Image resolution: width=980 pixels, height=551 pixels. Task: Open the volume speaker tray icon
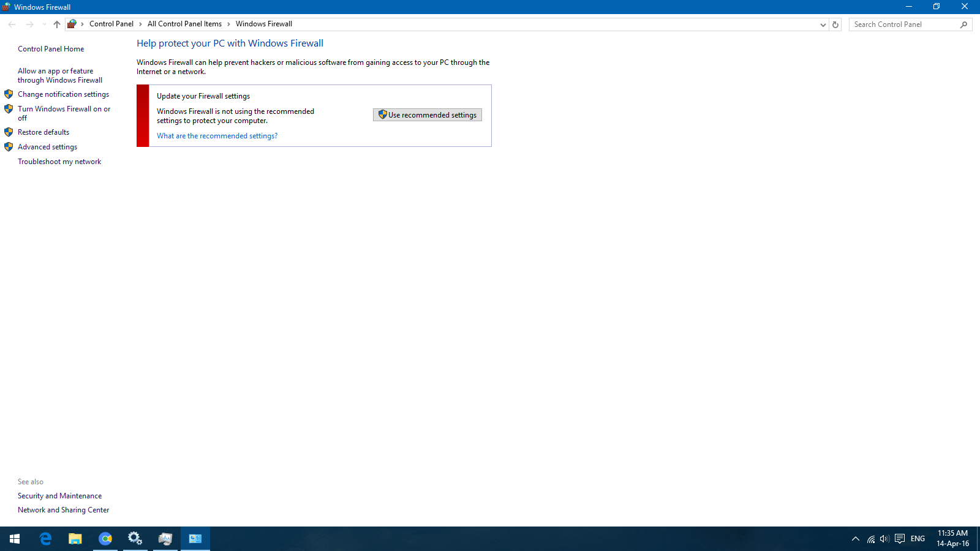(884, 539)
